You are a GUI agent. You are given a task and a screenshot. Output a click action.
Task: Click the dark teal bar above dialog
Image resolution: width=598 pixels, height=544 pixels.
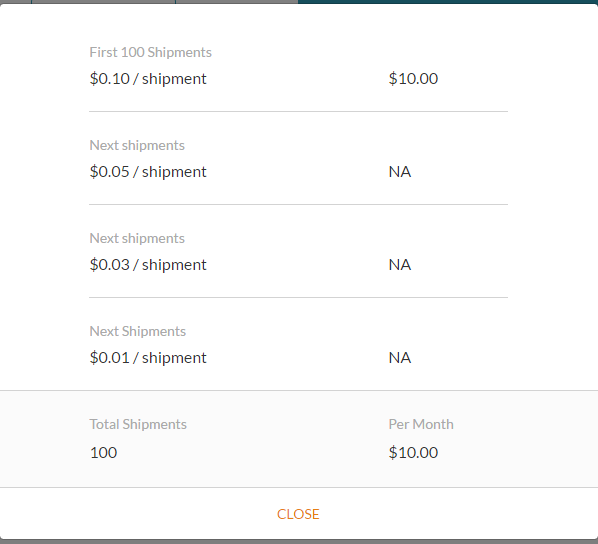point(448,2)
